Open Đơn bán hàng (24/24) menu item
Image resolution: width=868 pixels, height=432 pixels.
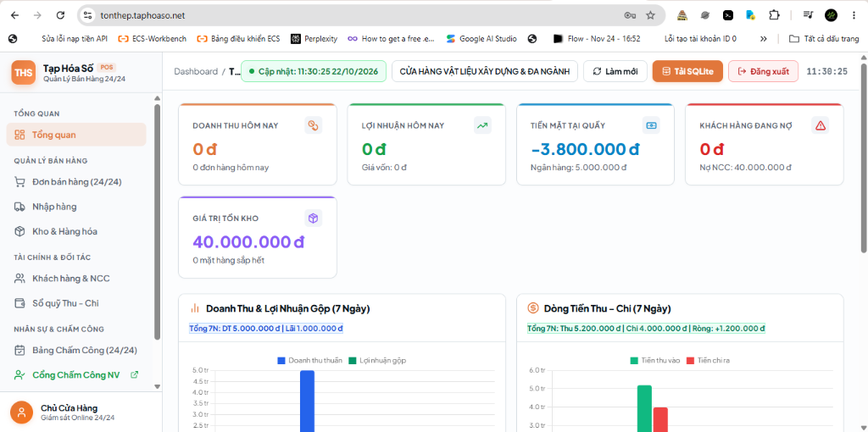tap(76, 182)
